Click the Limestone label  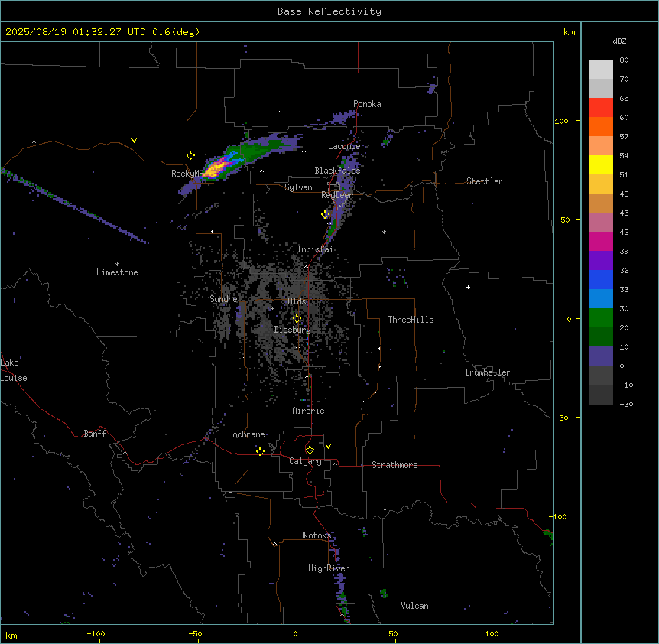117,272
